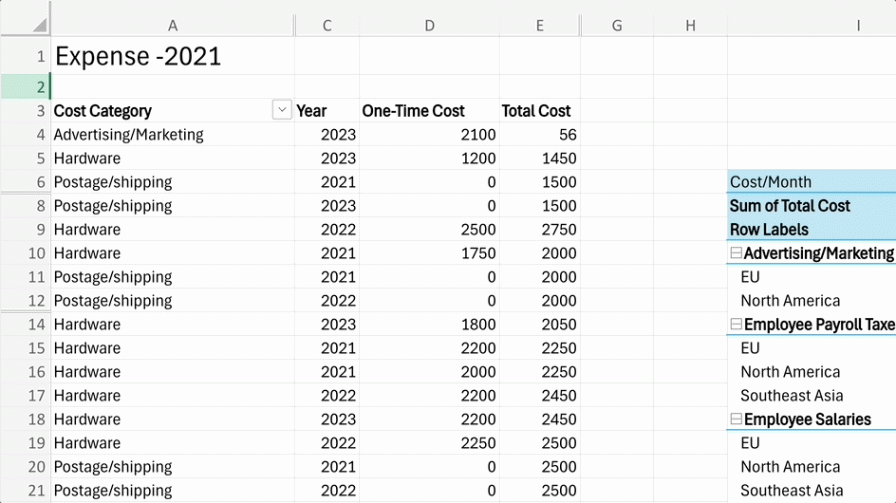Select row 1 header

[25, 56]
